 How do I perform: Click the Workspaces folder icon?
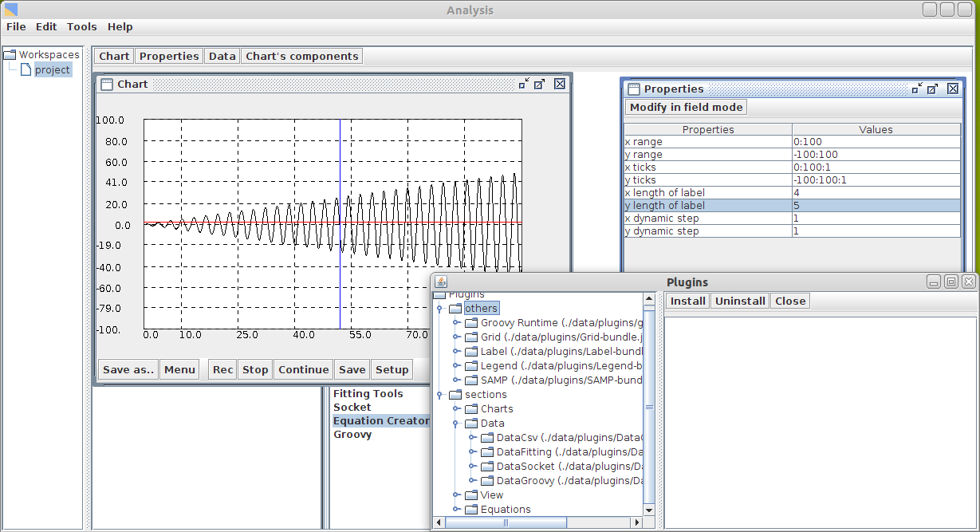coord(10,55)
